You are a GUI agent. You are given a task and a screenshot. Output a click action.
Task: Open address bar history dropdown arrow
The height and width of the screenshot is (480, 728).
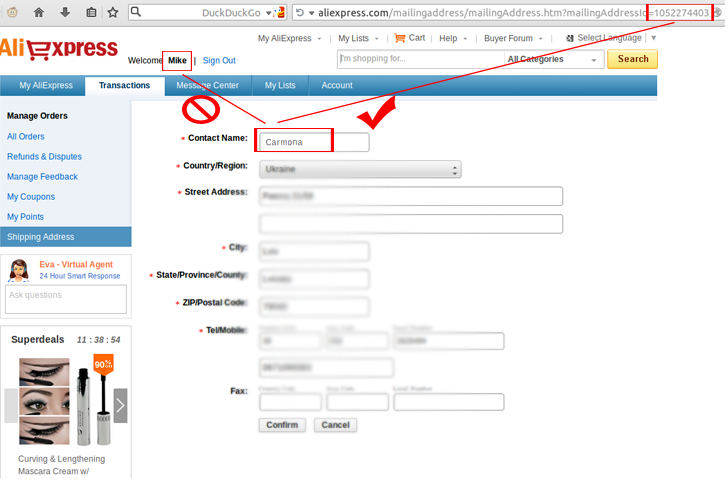tap(312, 13)
